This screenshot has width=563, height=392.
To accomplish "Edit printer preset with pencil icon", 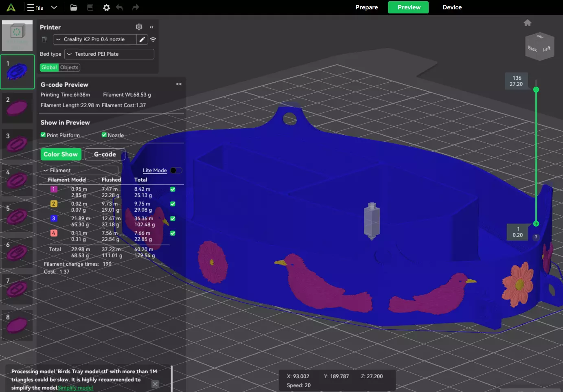I will pyautogui.click(x=142, y=39).
